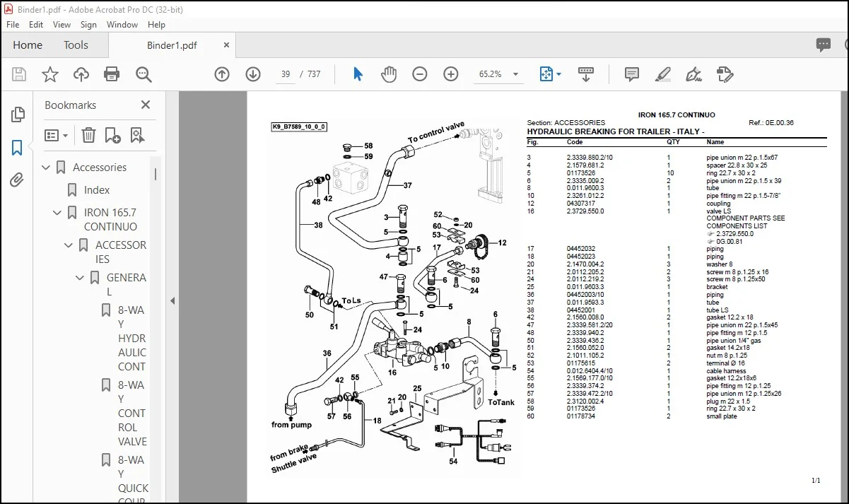Save the file using the floppy disk icon

(19, 74)
